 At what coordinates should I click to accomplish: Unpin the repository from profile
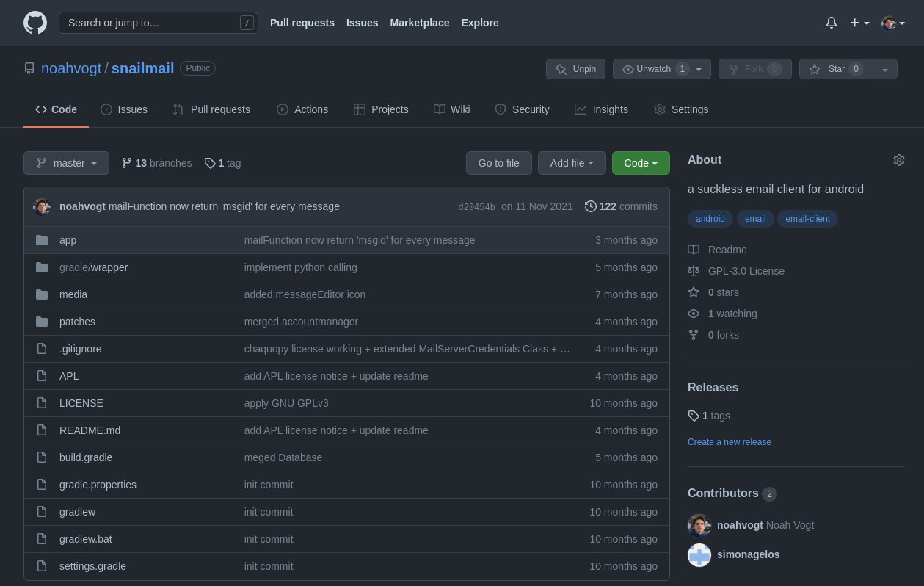point(575,69)
